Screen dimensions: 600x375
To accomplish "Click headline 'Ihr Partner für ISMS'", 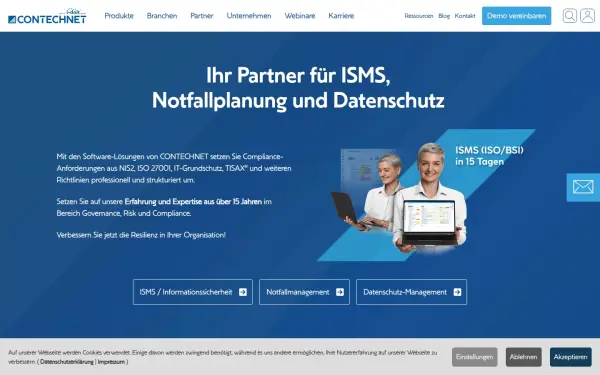I will (298, 75).
